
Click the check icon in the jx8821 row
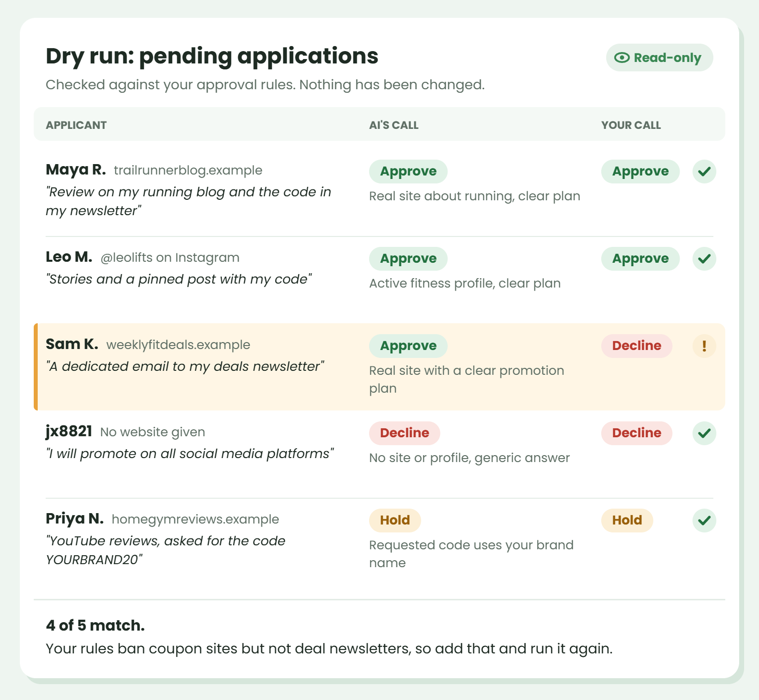(x=704, y=433)
